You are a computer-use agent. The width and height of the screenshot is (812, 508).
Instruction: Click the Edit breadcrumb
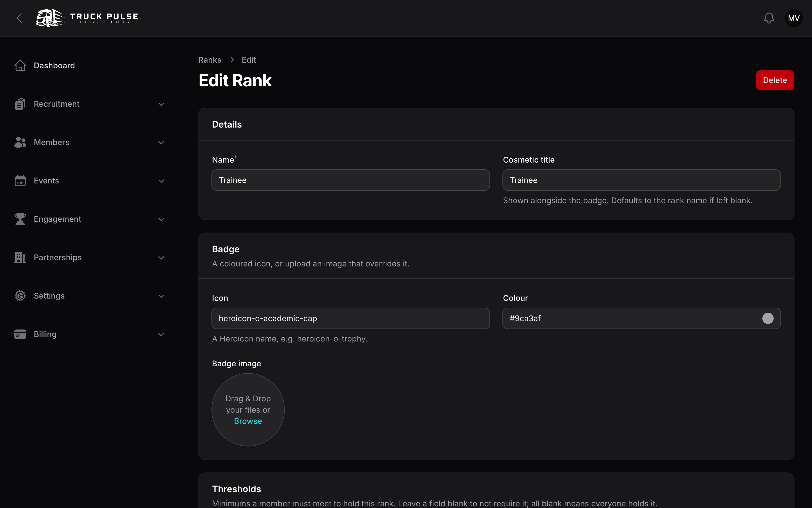click(x=249, y=60)
